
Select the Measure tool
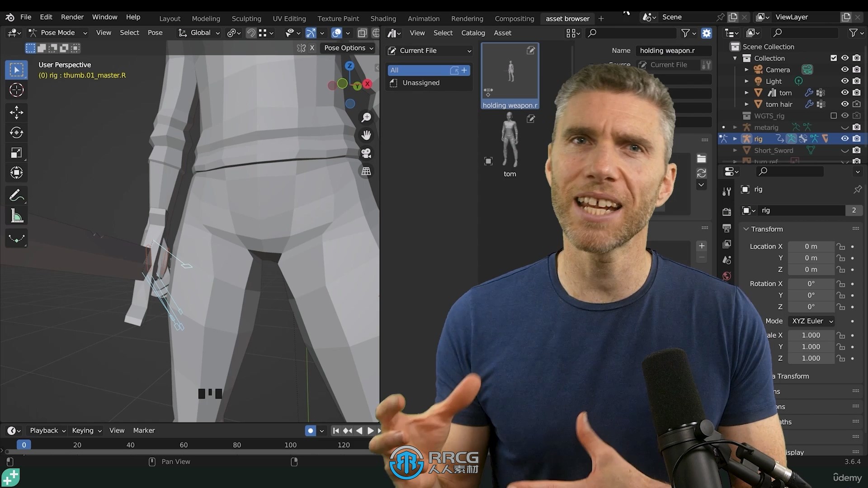(x=16, y=216)
